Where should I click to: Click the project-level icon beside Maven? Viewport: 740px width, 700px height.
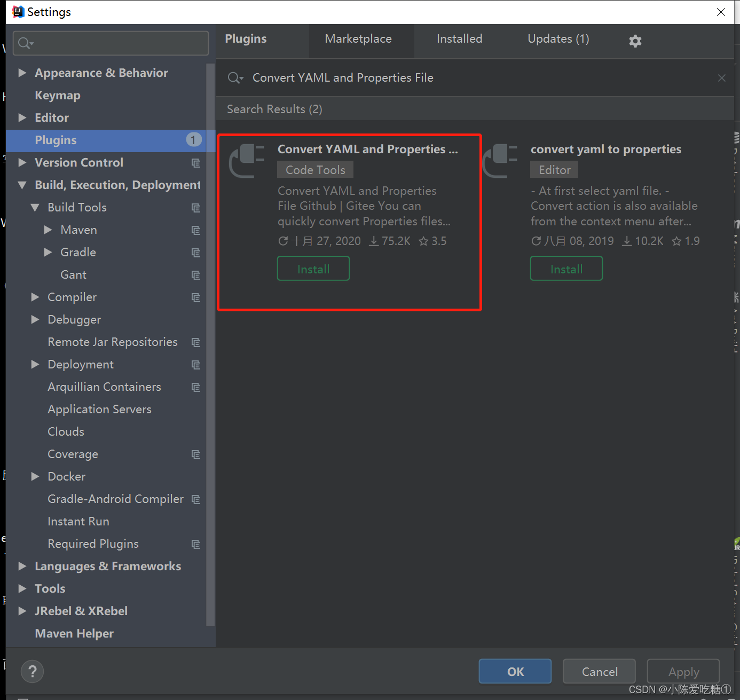click(x=196, y=230)
